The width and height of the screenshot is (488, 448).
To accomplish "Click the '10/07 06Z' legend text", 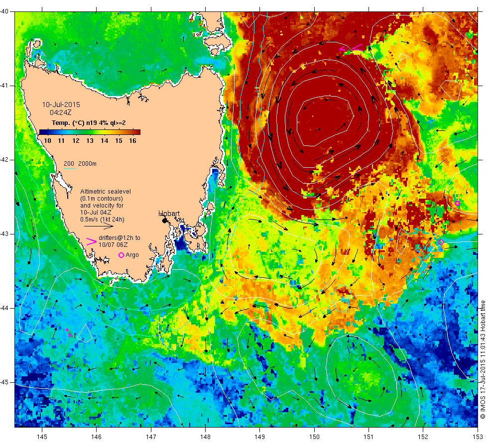I will pyautogui.click(x=113, y=245).
